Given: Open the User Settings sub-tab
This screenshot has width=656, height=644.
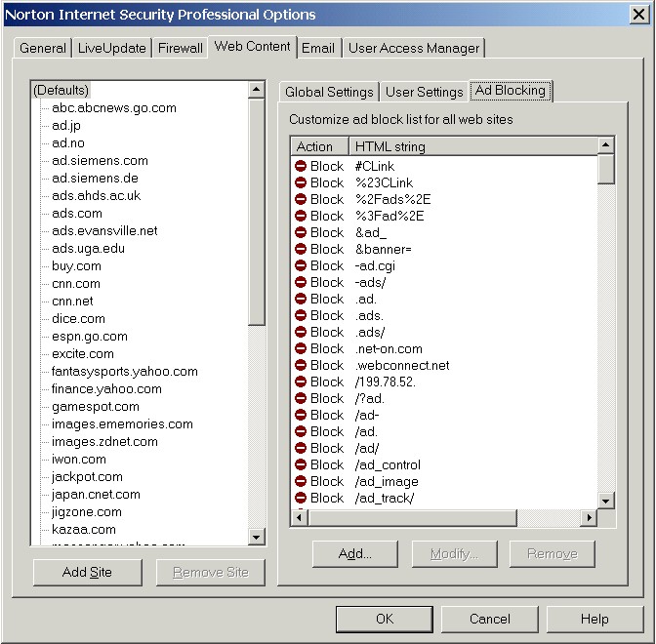Looking at the screenshot, I should [x=425, y=92].
